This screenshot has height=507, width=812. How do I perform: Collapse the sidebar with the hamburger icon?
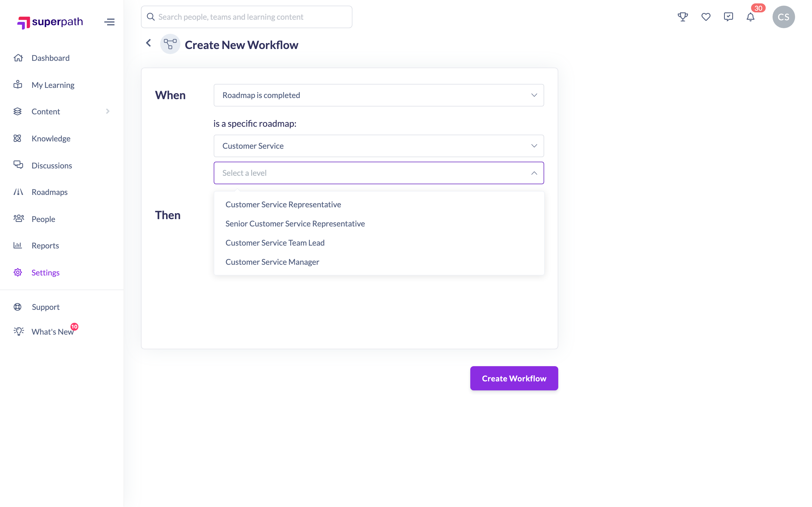[109, 22]
